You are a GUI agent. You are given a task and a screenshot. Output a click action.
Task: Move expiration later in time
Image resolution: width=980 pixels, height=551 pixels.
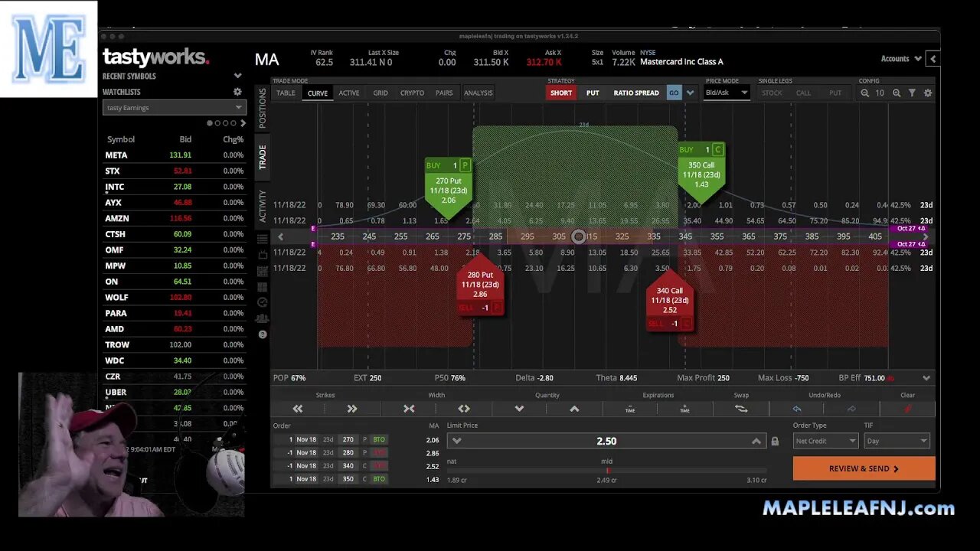[x=684, y=409]
